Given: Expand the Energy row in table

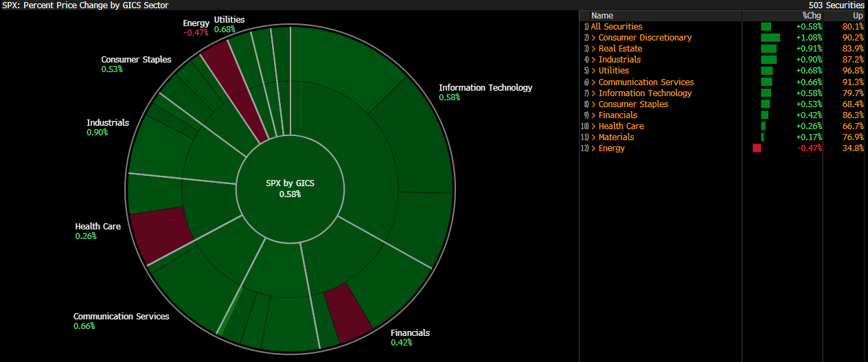Looking at the screenshot, I should point(595,148).
